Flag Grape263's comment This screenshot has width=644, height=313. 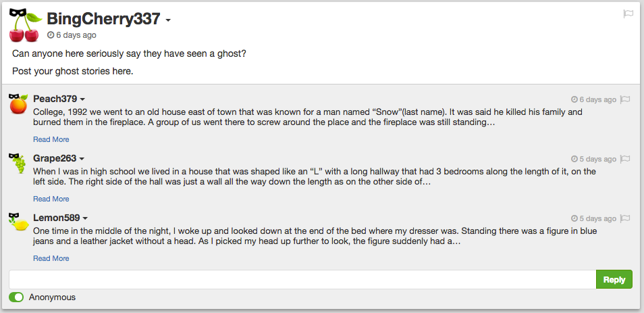click(625, 159)
